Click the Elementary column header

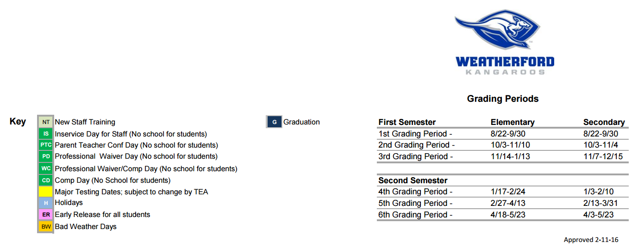(513, 122)
